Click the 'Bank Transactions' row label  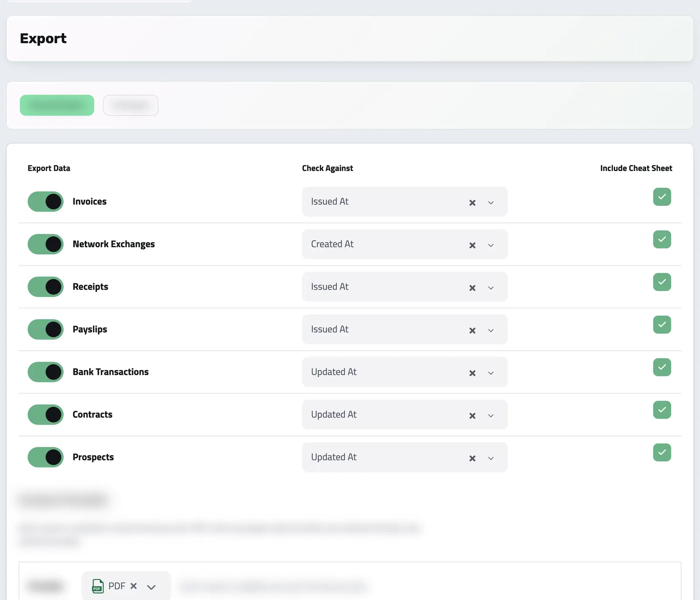pos(111,372)
